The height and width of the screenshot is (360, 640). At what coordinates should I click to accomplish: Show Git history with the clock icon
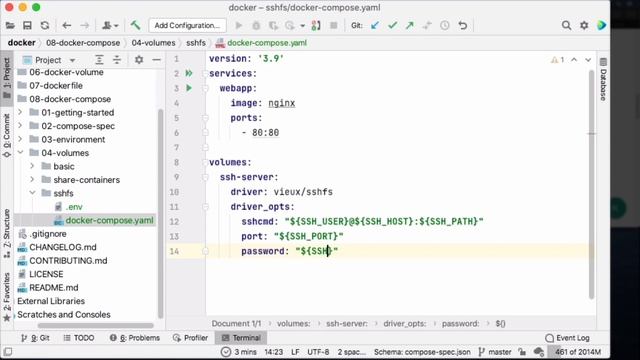tap(445, 25)
